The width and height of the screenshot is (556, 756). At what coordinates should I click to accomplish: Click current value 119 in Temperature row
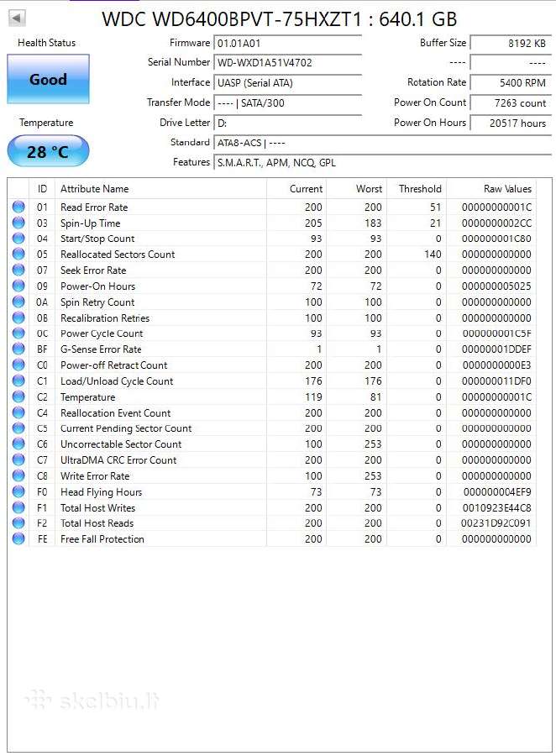(x=313, y=396)
